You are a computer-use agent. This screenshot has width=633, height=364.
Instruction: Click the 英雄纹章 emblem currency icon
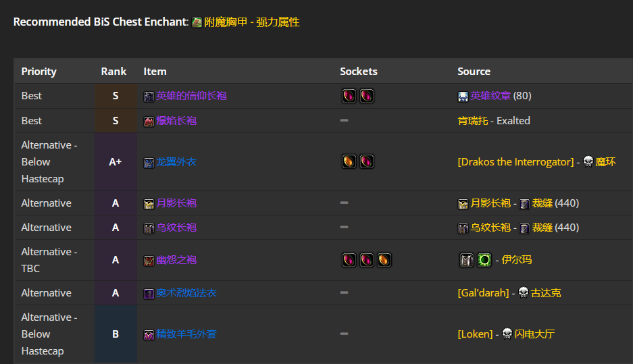[x=463, y=97]
